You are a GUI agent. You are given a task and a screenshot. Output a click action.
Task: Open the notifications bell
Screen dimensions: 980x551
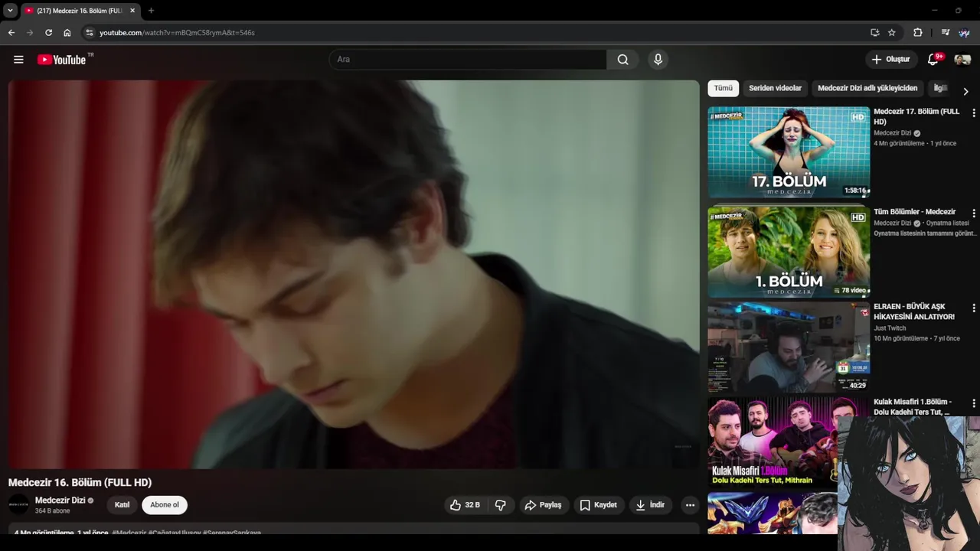933,60
